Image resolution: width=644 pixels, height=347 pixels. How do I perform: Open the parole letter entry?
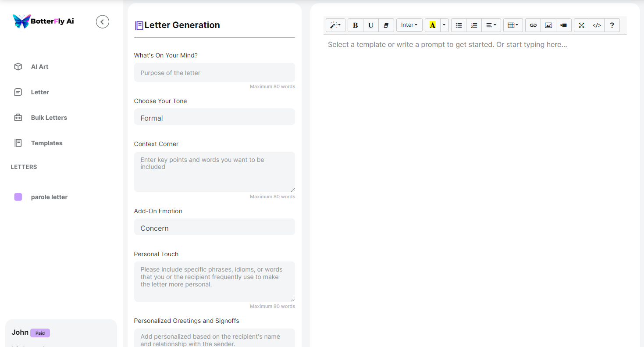(x=49, y=197)
